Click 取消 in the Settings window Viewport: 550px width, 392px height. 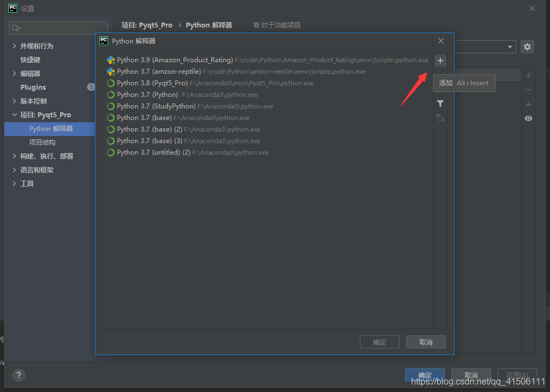471,375
